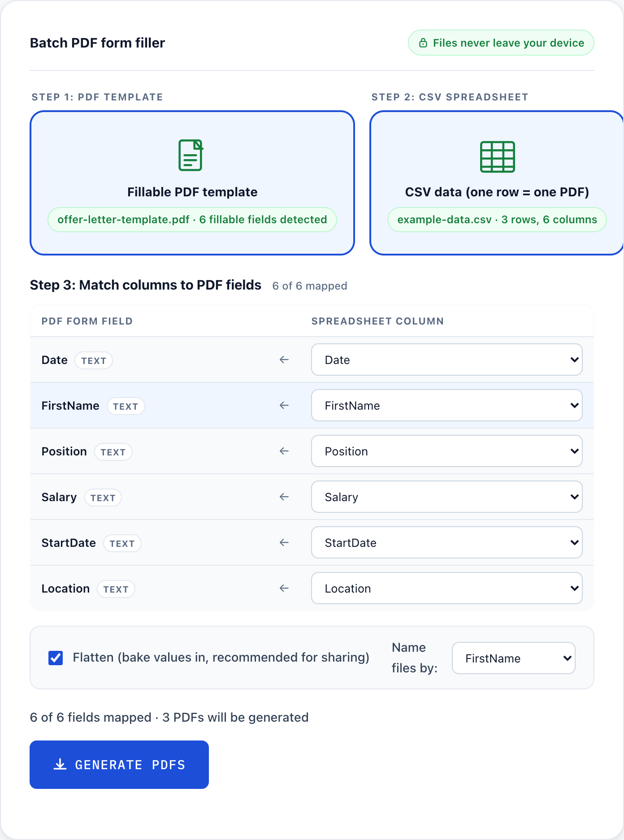Click the lock icon in privacy badge

coord(423,43)
